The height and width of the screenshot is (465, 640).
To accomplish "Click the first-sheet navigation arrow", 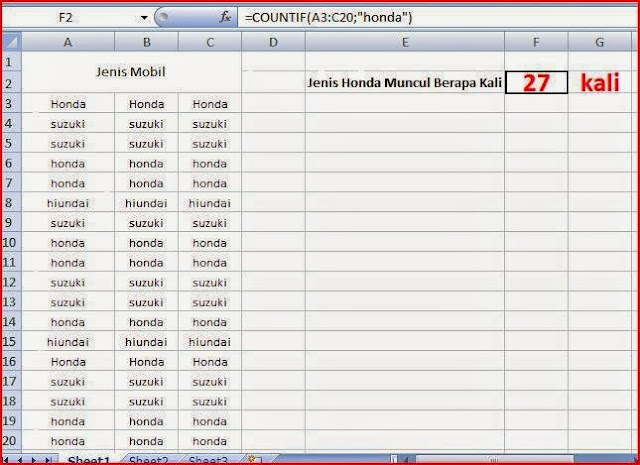I will point(7,461).
